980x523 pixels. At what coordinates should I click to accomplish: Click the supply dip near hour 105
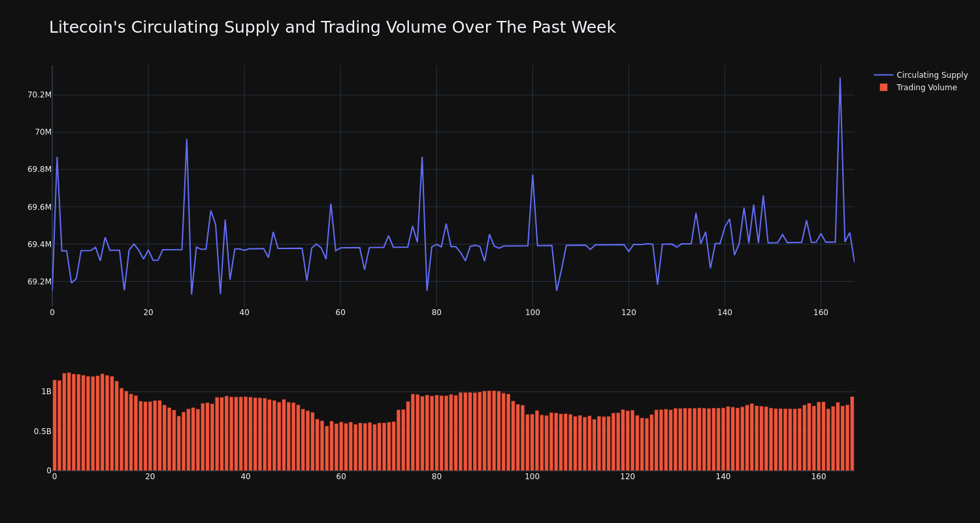tap(557, 290)
